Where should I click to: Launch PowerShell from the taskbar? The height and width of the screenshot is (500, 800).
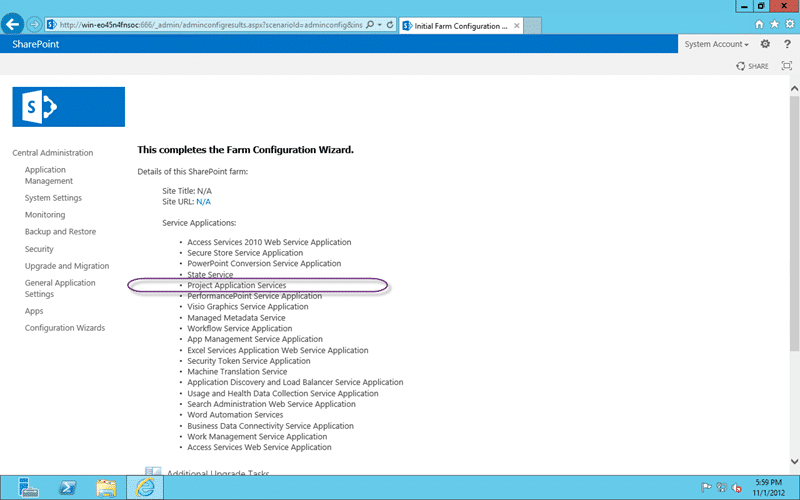(67, 488)
